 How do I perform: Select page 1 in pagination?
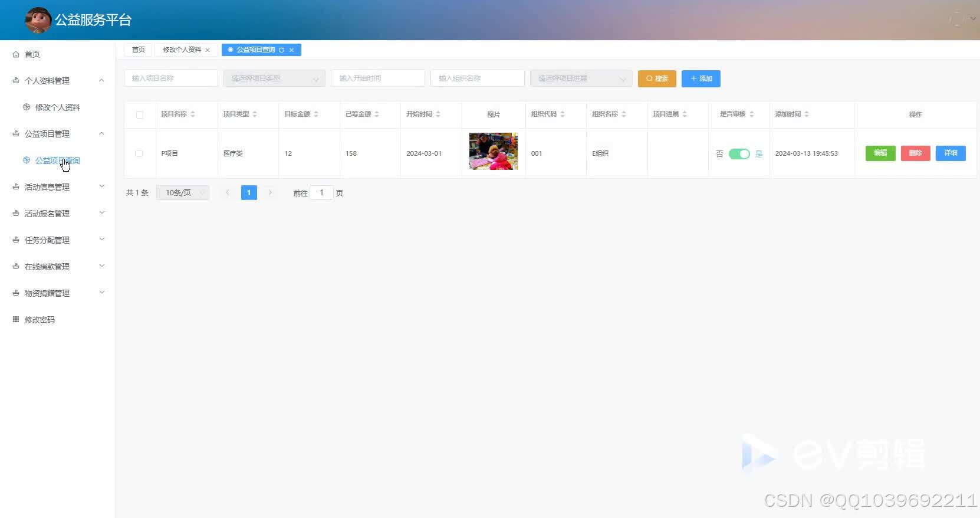click(249, 193)
